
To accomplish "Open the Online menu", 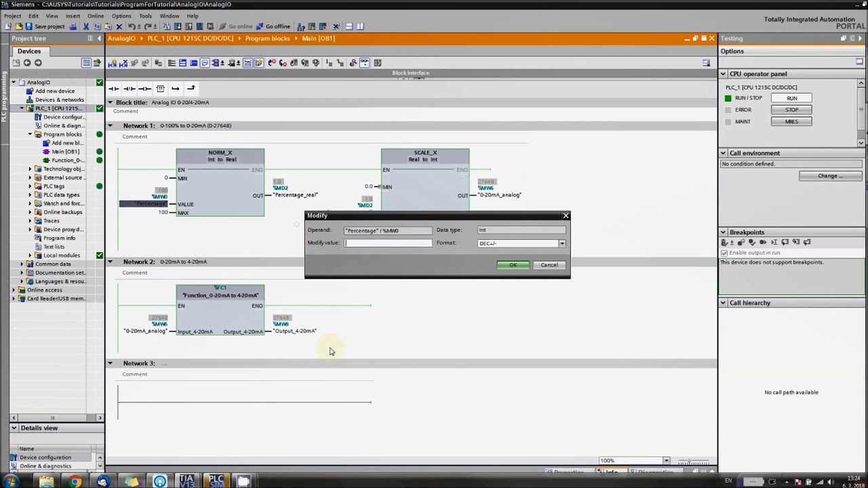I will tap(96, 16).
